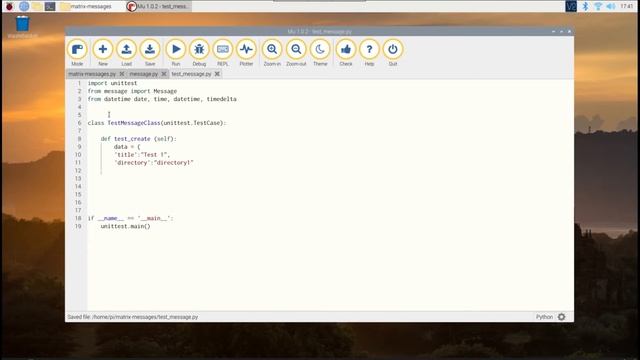Check code with the thumbs-up icon

pos(346,49)
